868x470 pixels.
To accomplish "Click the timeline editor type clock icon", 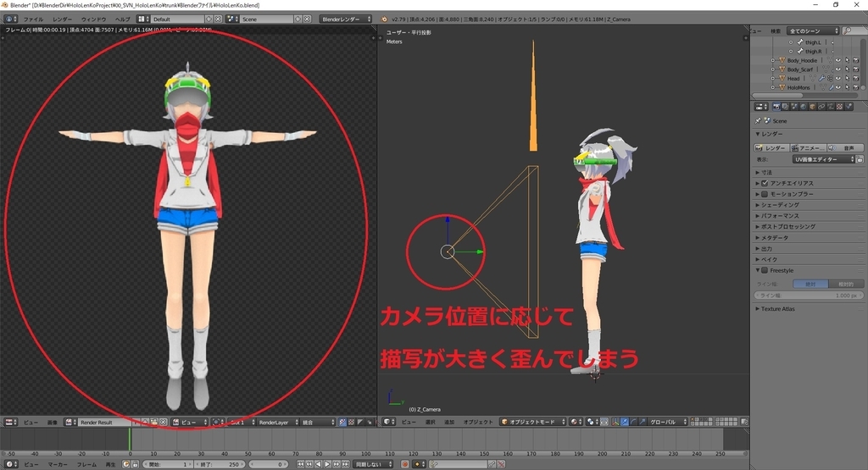I will coord(10,464).
